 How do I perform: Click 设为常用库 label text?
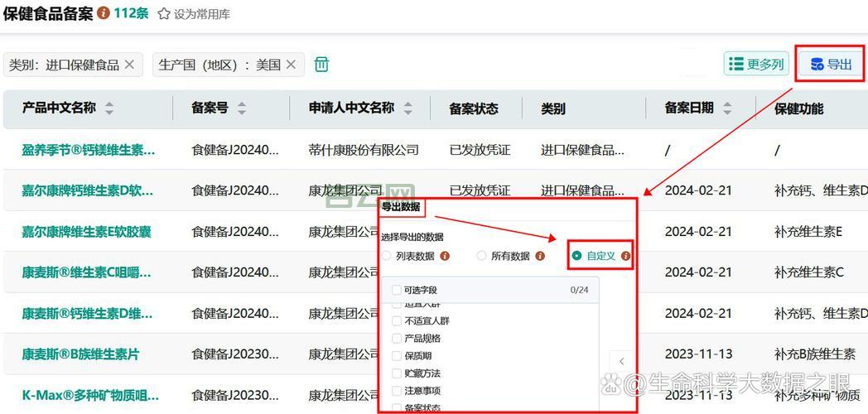coord(202,14)
